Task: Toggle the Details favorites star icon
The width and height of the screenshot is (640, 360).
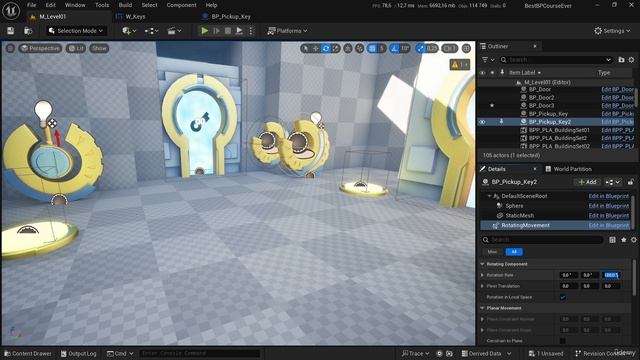Action: (623, 240)
